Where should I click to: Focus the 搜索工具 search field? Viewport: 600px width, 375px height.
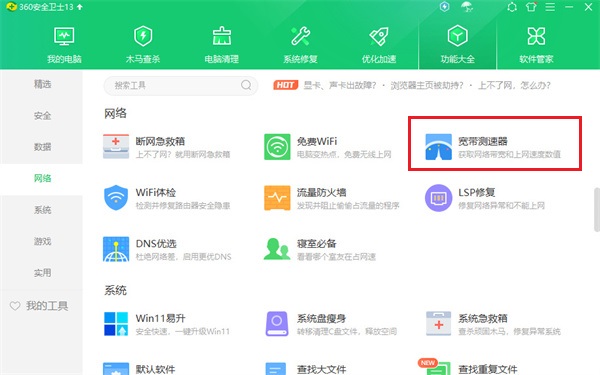pos(181,85)
